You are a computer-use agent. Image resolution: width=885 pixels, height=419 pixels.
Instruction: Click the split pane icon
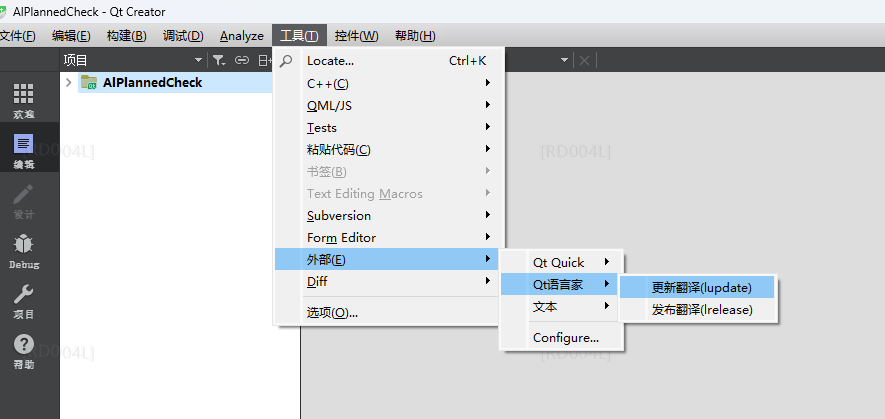(264, 60)
